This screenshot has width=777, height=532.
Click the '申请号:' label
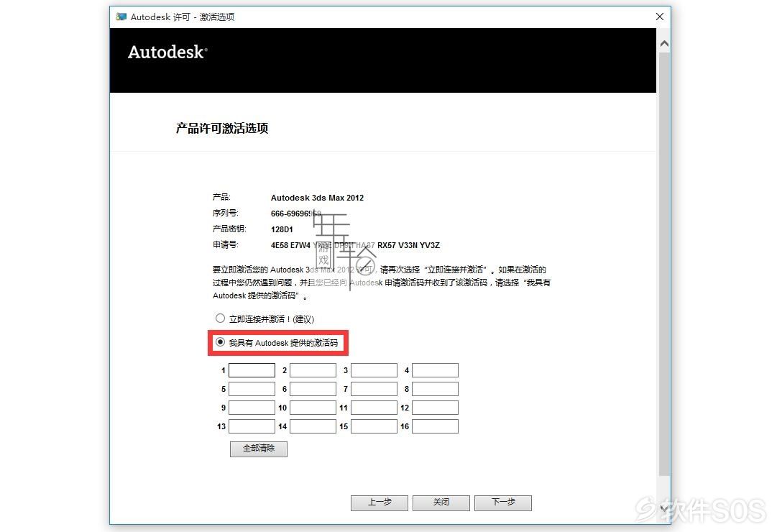pyautogui.click(x=226, y=244)
